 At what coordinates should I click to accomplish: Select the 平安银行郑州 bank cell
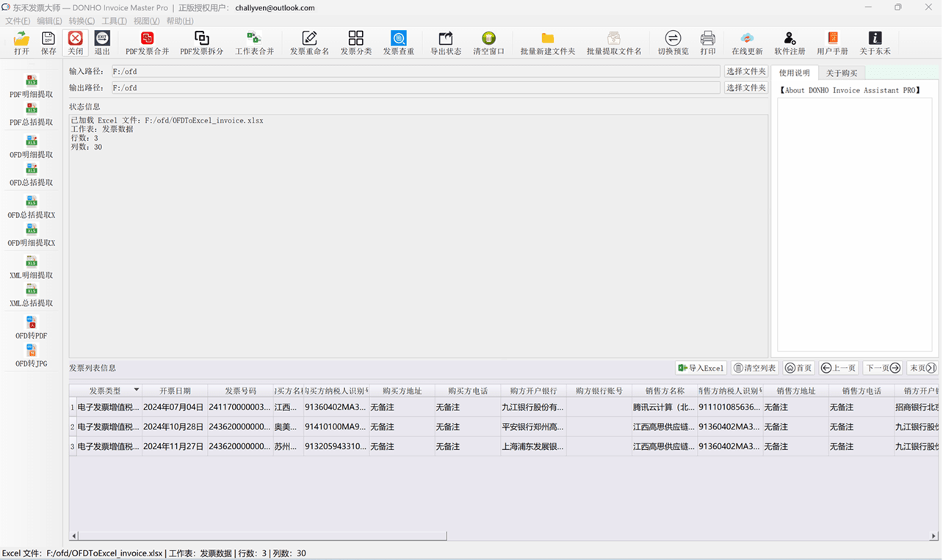533,427
